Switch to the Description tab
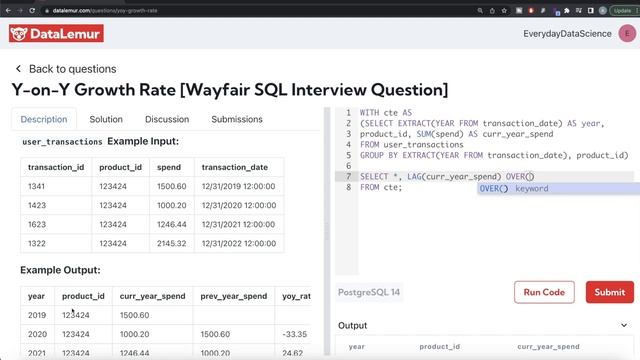The height and width of the screenshot is (360, 640). pos(44,119)
